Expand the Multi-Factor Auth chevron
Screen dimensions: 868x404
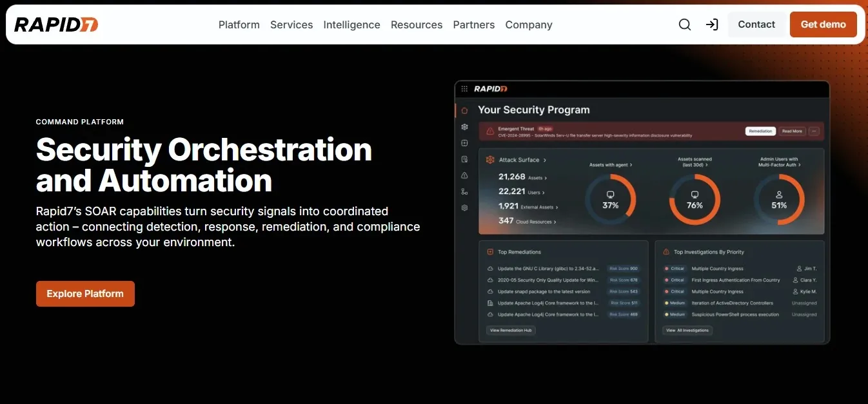point(800,165)
